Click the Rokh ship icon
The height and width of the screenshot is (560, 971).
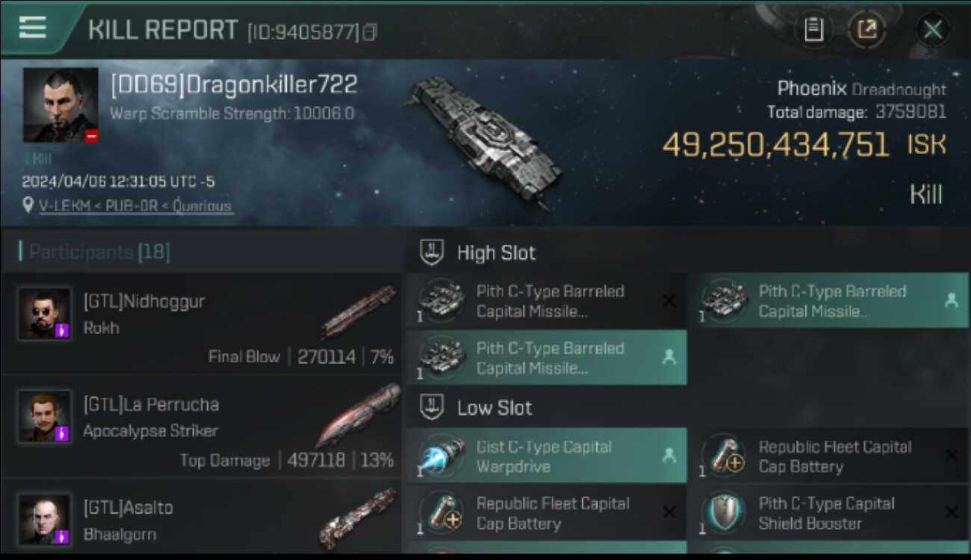[x=359, y=311]
